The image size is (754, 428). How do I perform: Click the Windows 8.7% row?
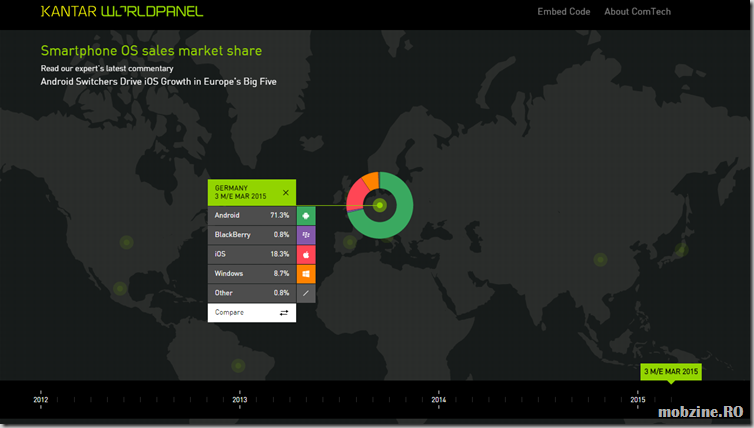click(x=251, y=274)
